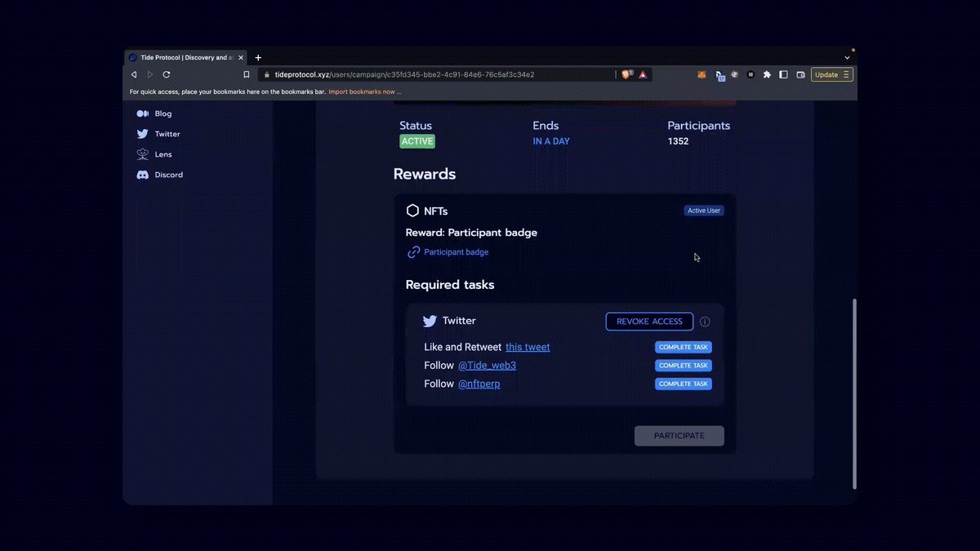Click the page vertical scrollbar
Screen dimensions: 980x551
855,393
